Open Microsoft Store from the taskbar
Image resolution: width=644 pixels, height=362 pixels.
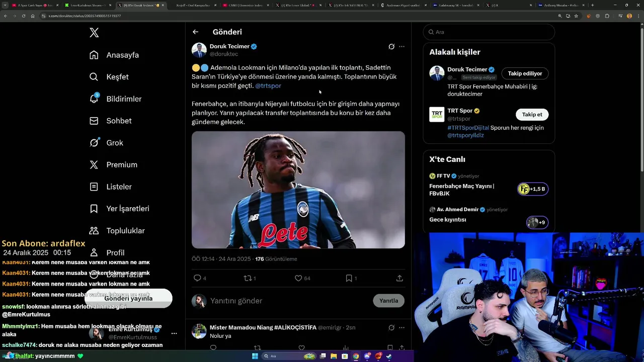pos(345,356)
